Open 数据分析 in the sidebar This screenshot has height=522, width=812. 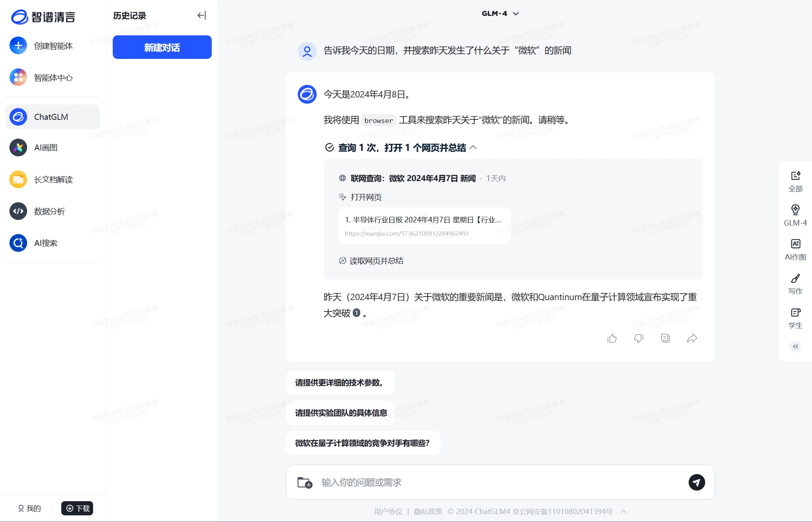pos(53,211)
